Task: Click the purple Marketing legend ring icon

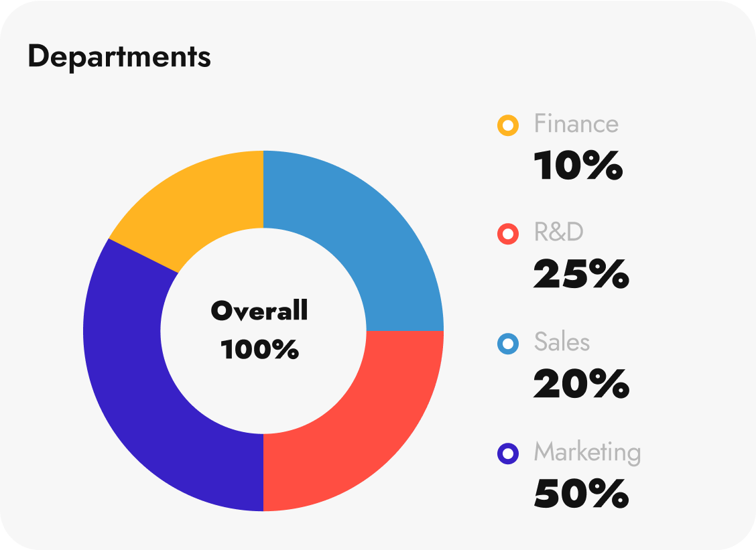Action: pos(508,454)
